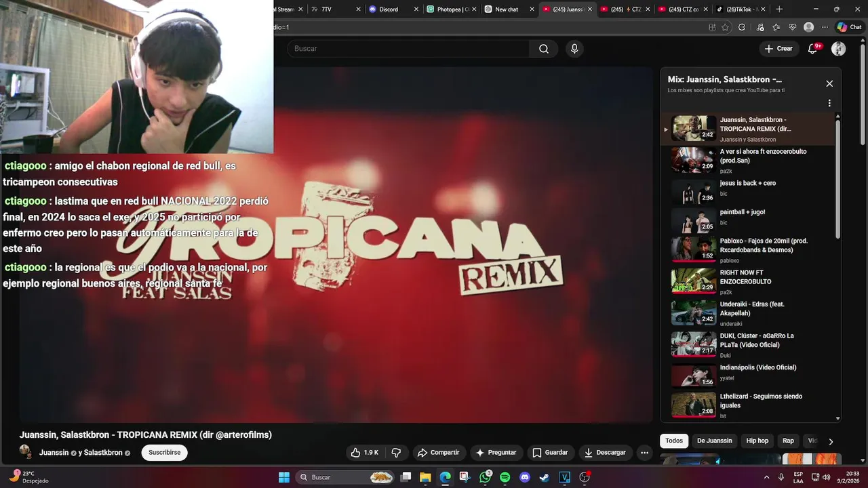Open Task View on the taskbar

[406, 477]
